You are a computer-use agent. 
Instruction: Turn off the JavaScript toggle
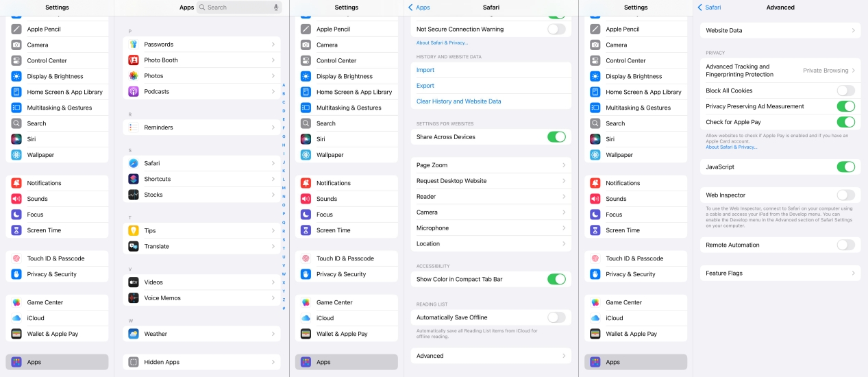pyautogui.click(x=845, y=167)
